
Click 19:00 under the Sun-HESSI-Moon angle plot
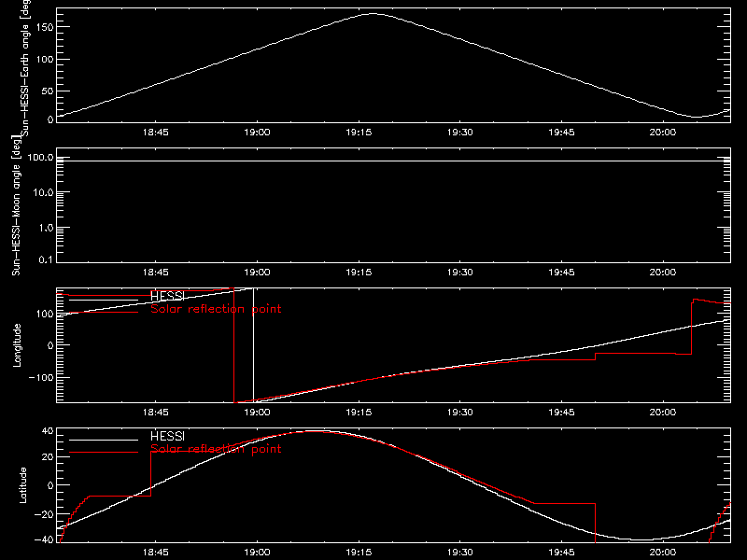coord(258,273)
